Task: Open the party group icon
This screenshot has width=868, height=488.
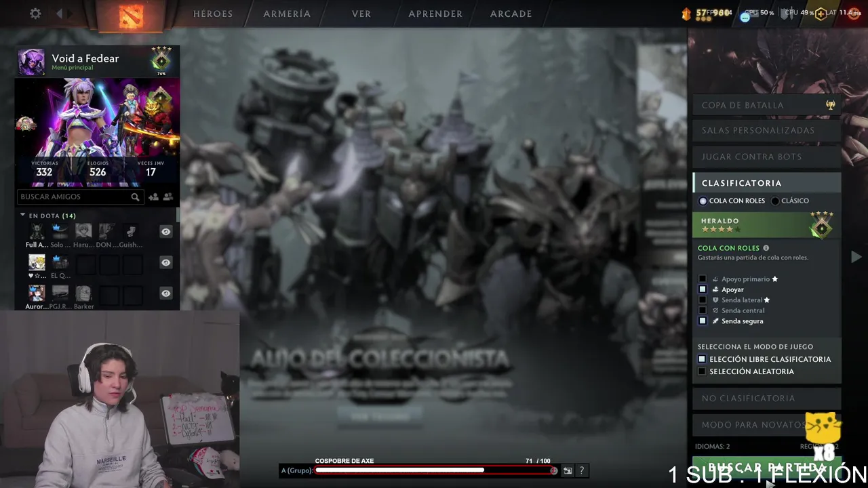Action: coord(168,197)
